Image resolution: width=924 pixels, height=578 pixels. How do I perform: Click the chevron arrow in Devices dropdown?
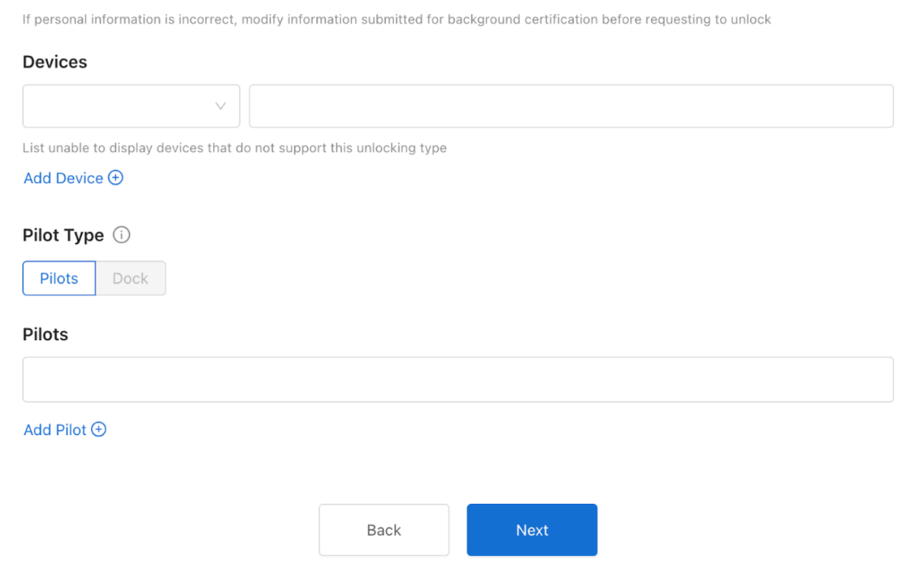point(220,106)
